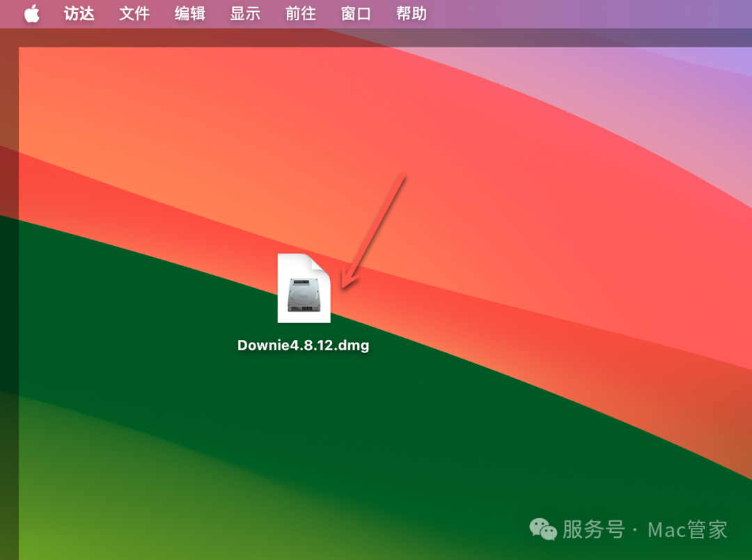Open the 编辑 menu
The image size is (752, 560).
click(190, 13)
